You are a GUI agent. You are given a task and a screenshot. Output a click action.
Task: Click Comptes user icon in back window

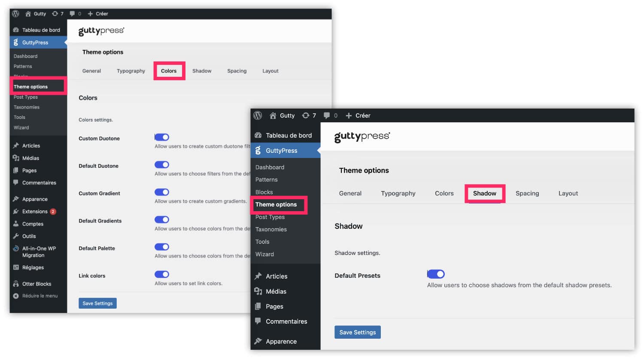[16, 224]
